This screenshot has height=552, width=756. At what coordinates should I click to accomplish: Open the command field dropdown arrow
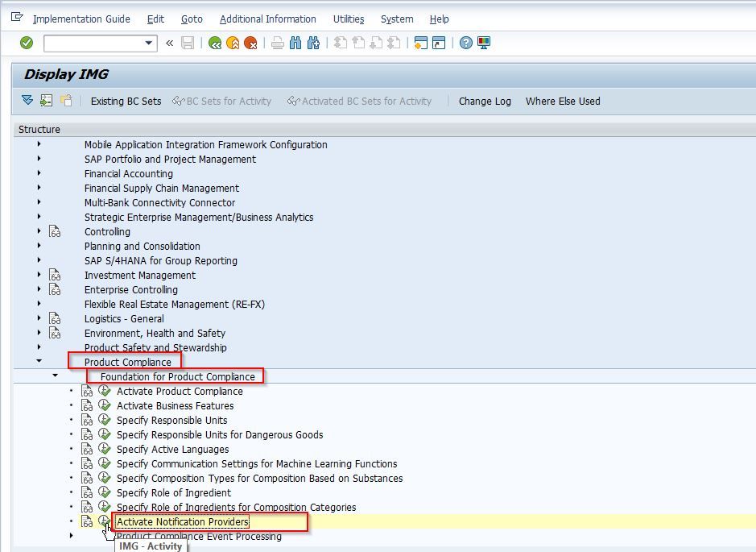coord(148,44)
